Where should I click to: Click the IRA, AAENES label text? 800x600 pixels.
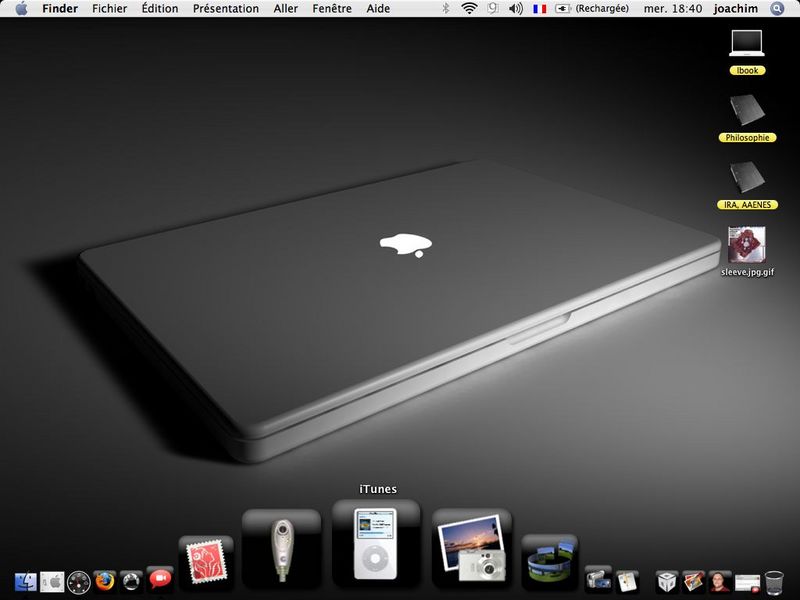tap(747, 205)
